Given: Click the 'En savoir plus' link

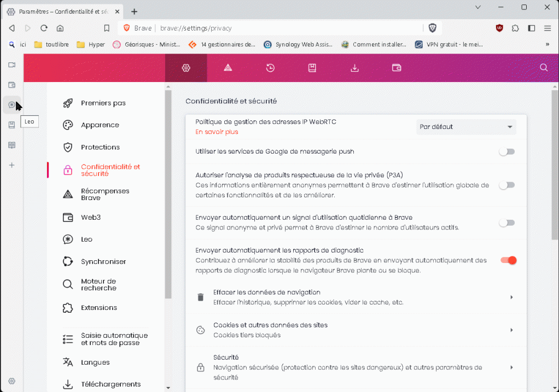Looking at the screenshot, I should click(217, 132).
